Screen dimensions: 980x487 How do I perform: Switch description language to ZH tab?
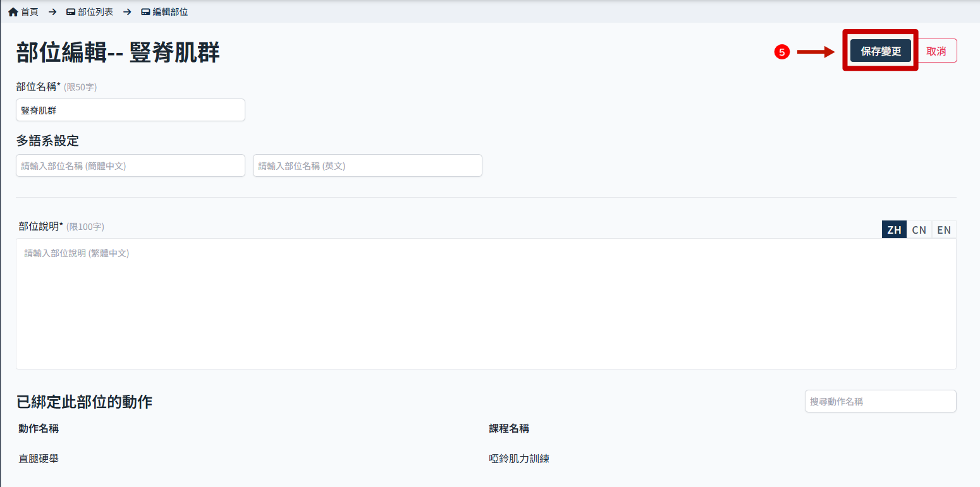coord(894,229)
